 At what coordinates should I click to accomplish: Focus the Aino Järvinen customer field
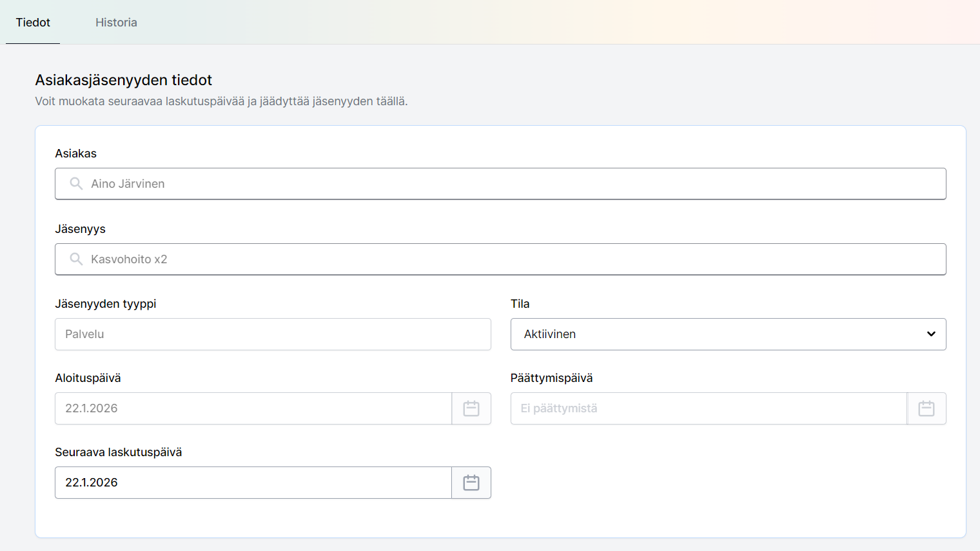point(500,184)
